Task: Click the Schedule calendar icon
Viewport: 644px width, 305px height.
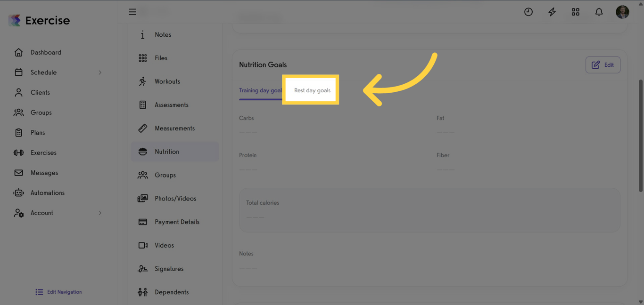Action: point(18,72)
